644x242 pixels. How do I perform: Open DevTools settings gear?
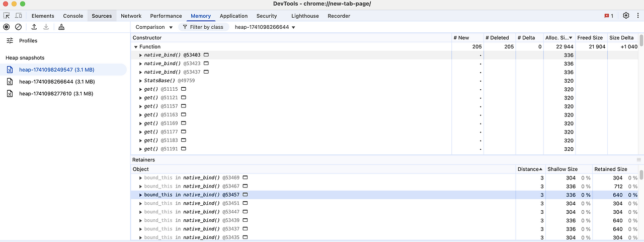click(626, 16)
